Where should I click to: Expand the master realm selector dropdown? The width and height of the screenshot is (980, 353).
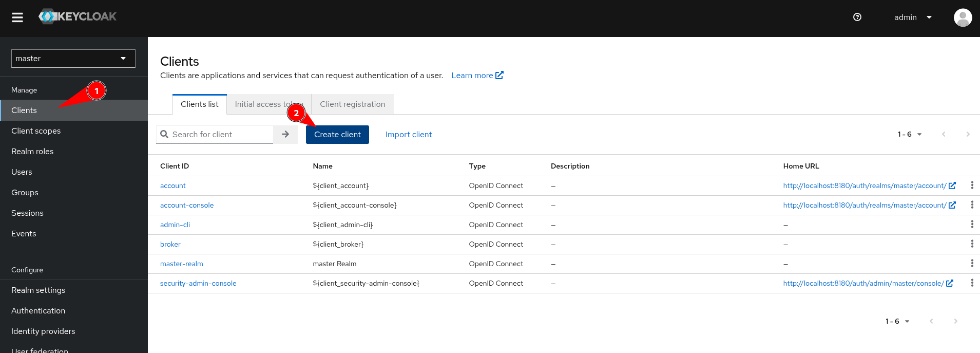pyautogui.click(x=73, y=59)
